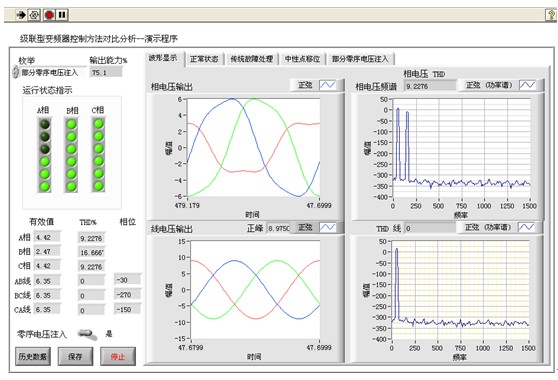The width and height of the screenshot is (558, 380).
Task: Toggle the 零序电压注入 switch
Action: pos(88,334)
